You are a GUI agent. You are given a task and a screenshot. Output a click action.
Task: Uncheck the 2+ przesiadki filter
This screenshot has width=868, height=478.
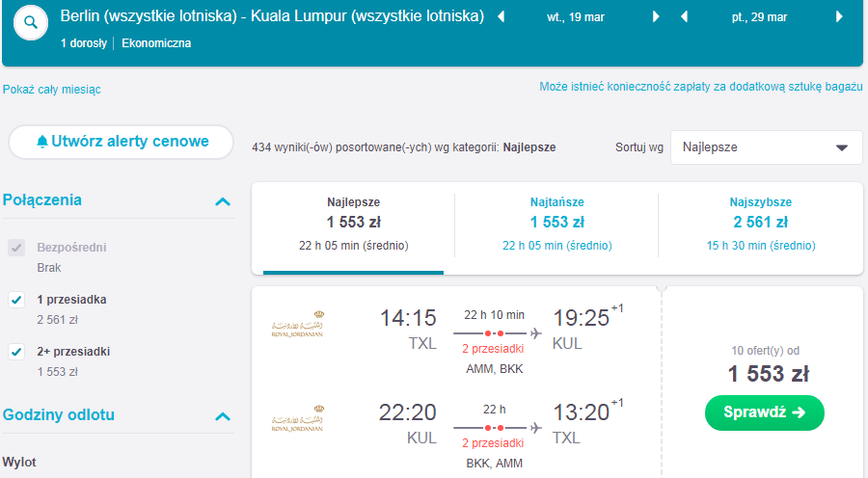pyautogui.click(x=16, y=352)
